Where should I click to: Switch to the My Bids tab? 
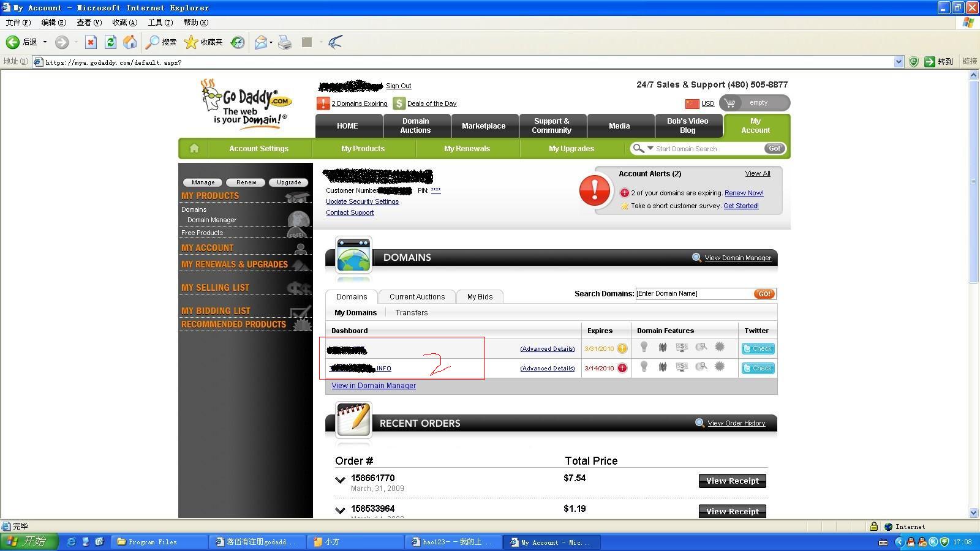480,296
